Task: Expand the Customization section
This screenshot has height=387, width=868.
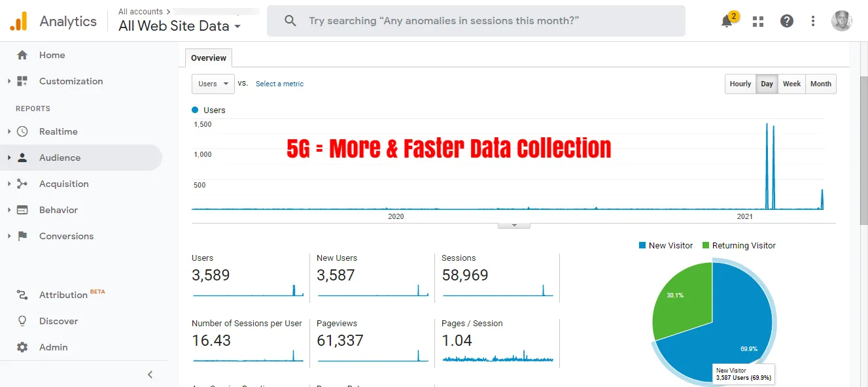Action: coord(71,81)
